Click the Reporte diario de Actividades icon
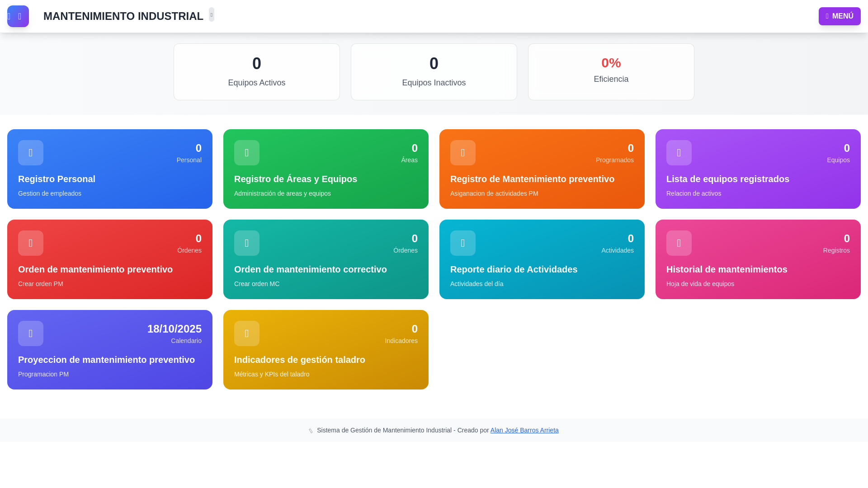 coord(463,243)
